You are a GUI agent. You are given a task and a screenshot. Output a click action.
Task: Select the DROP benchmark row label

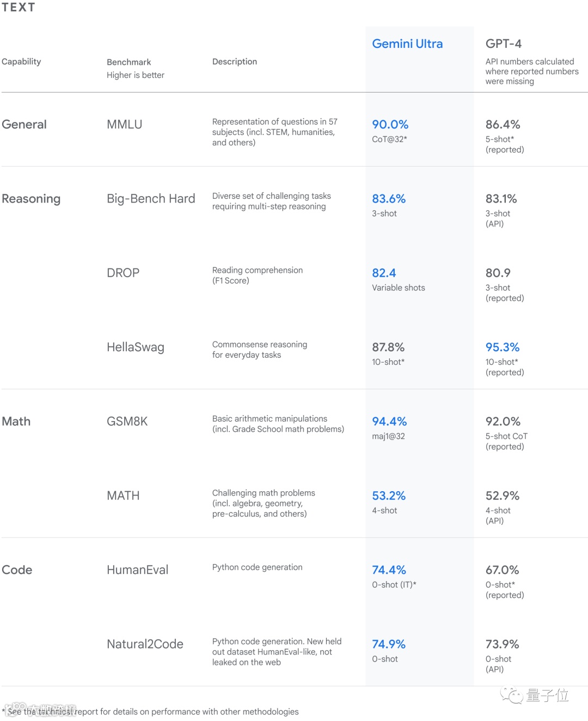click(123, 273)
